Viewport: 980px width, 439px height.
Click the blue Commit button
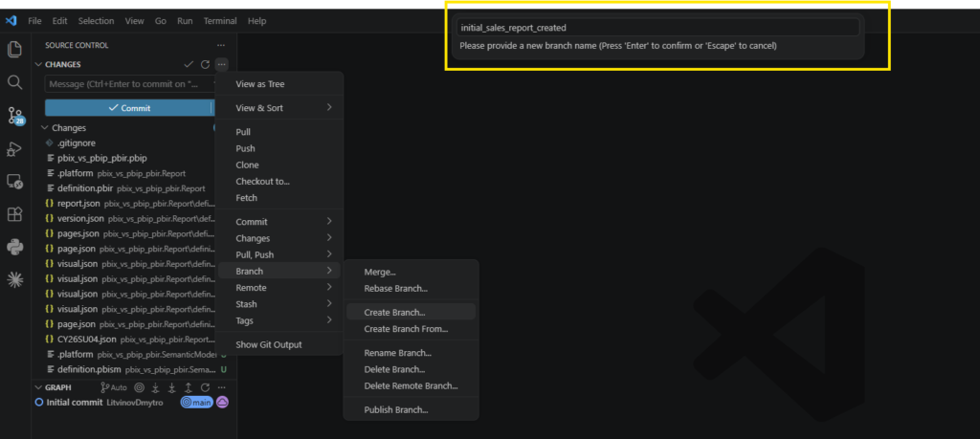pyautogui.click(x=129, y=108)
